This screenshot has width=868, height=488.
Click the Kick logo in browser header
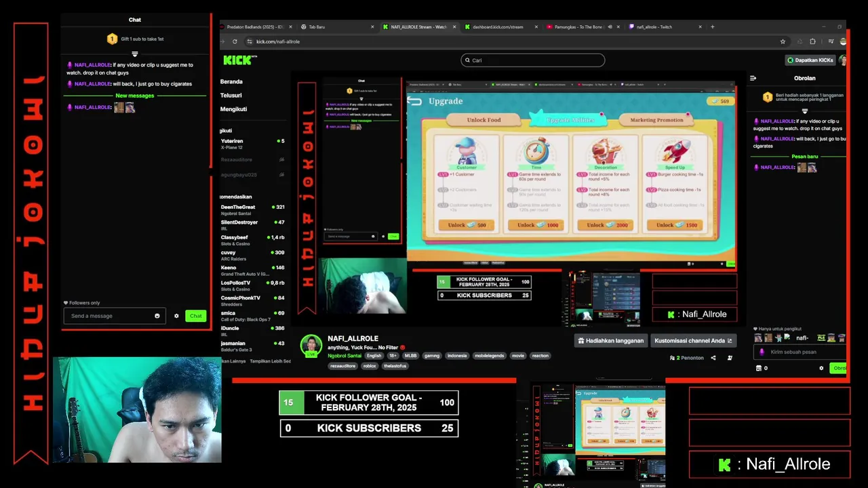239,60
